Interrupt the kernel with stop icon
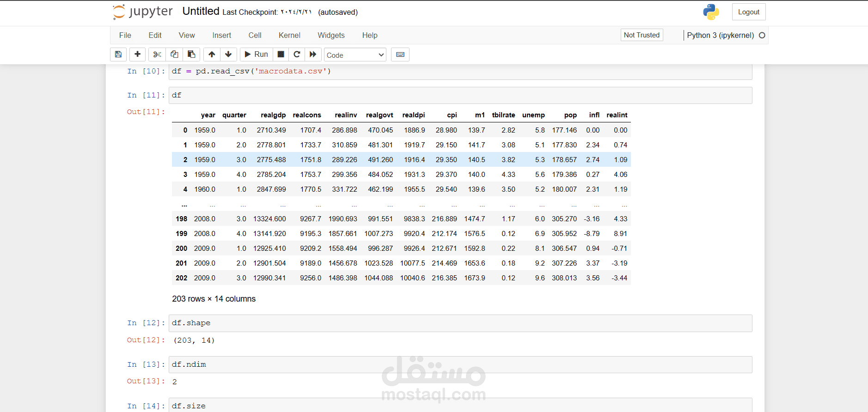Viewport: 868px width, 412px height. 281,55
